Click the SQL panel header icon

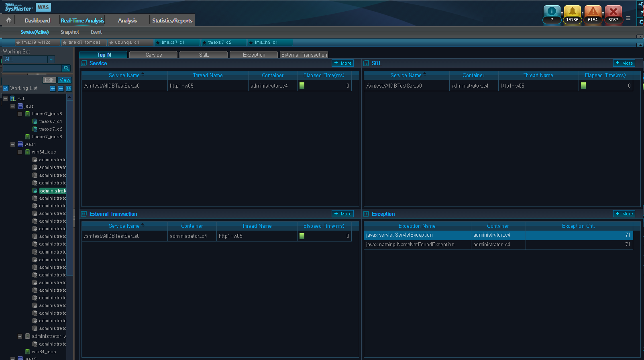366,63
